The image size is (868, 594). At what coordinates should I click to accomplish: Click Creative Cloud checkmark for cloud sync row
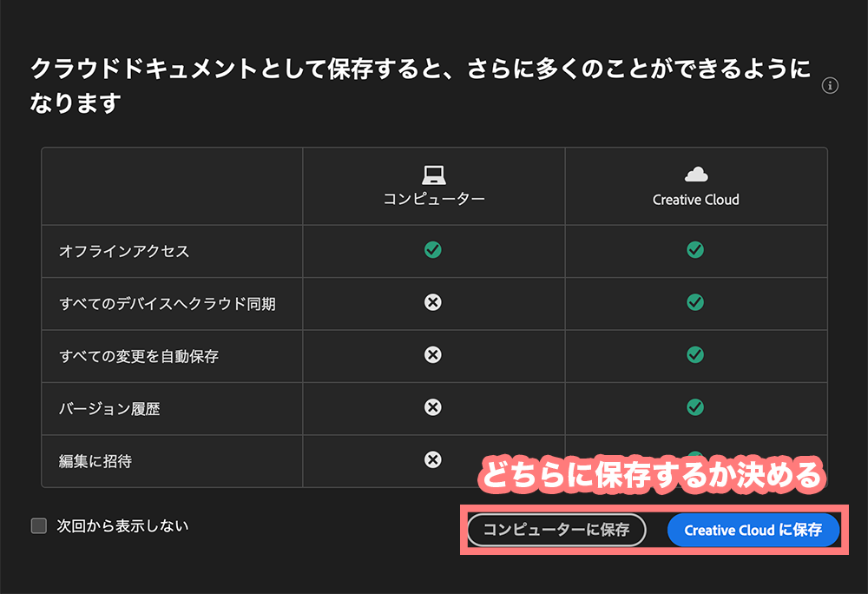click(695, 302)
